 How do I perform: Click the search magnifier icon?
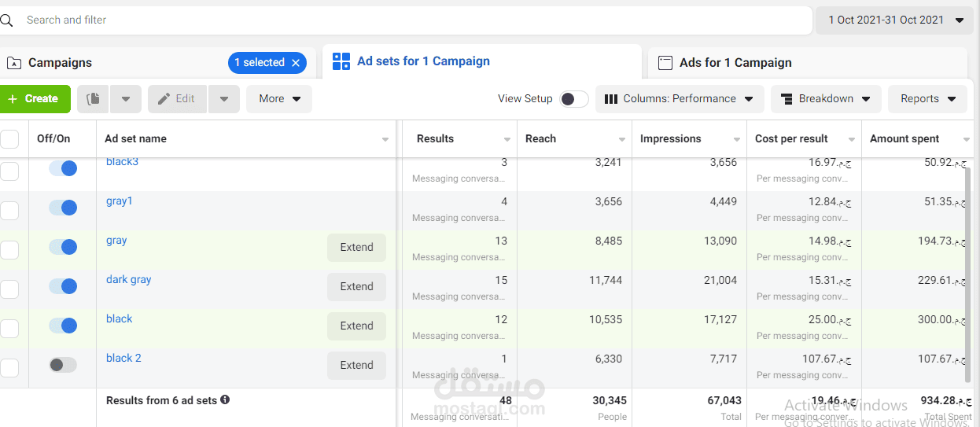pos(6,20)
